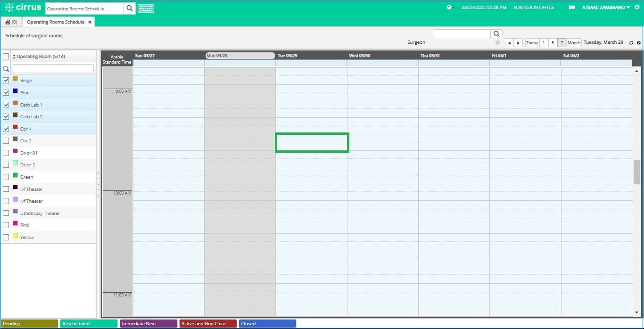Uncheck the Cath Lab 2 checkbox
Image resolution: width=644 pixels, height=329 pixels.
tap(6, 116)
